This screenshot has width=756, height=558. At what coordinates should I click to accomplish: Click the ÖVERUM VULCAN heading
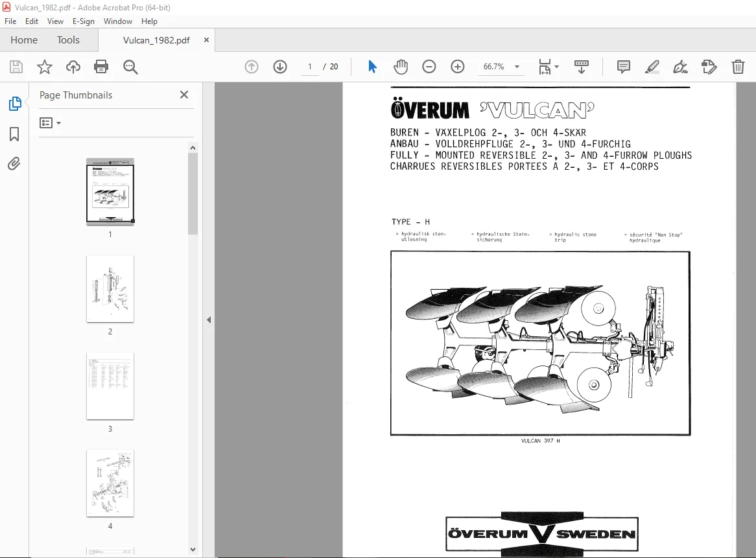coord(492,109)
